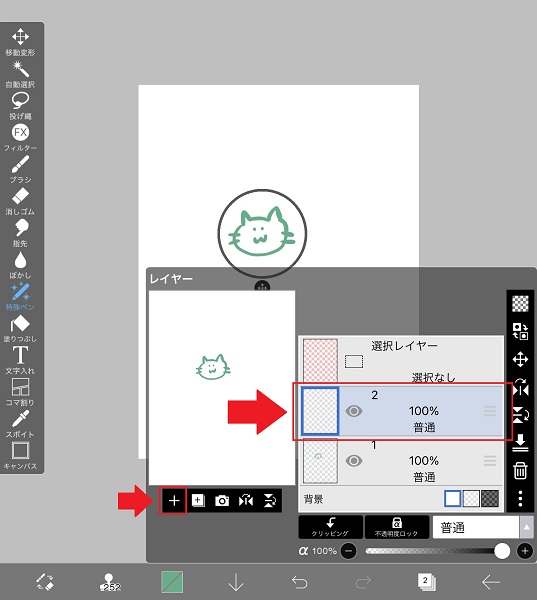Click the opacity slider handle
Screen dimensions: 537x600
point(502,551)
